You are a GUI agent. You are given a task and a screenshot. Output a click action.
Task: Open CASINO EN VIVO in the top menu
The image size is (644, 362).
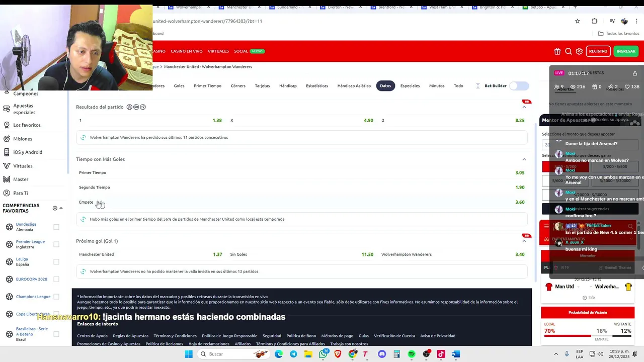click(x=187, y=51)
